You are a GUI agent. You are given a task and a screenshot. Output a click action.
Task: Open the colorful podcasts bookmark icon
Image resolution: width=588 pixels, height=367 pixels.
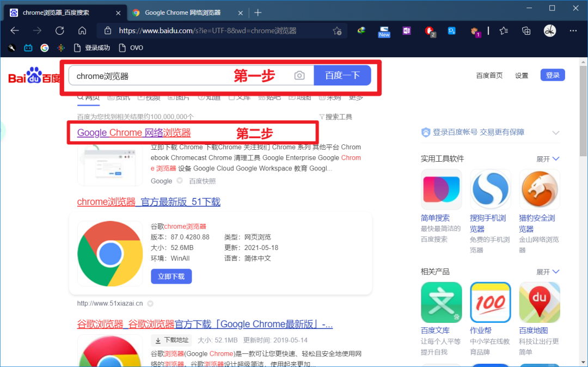tap(61, 47)
